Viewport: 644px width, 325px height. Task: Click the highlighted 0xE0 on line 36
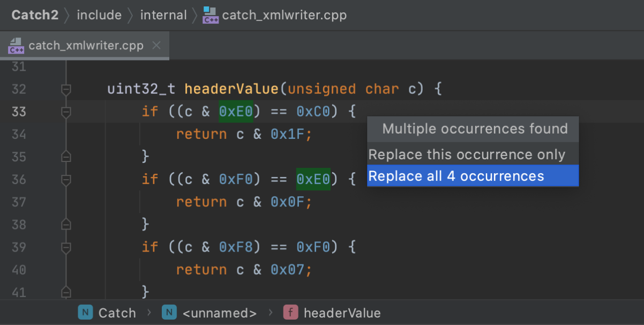pyautogui.click(x=313, y=180)
